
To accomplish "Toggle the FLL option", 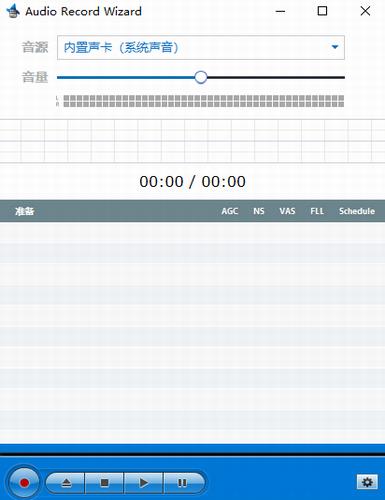I will (x=317, y=211).
